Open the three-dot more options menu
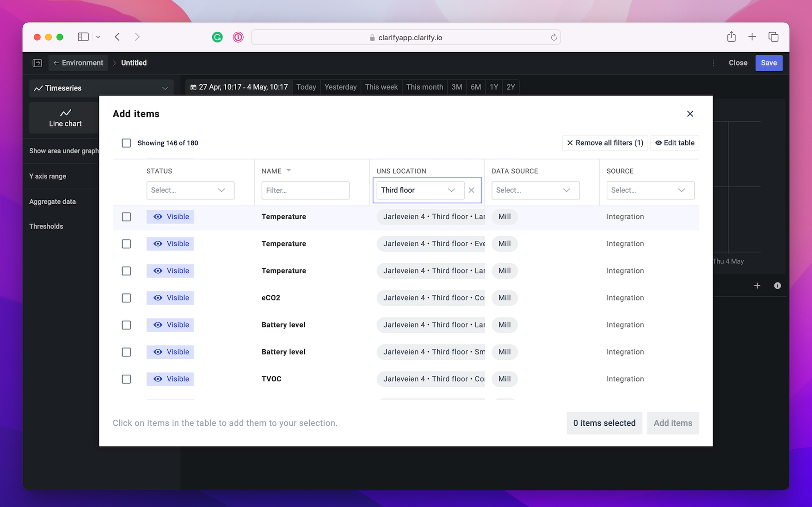This screenshot has height=507, width=812. pos(713,63)
